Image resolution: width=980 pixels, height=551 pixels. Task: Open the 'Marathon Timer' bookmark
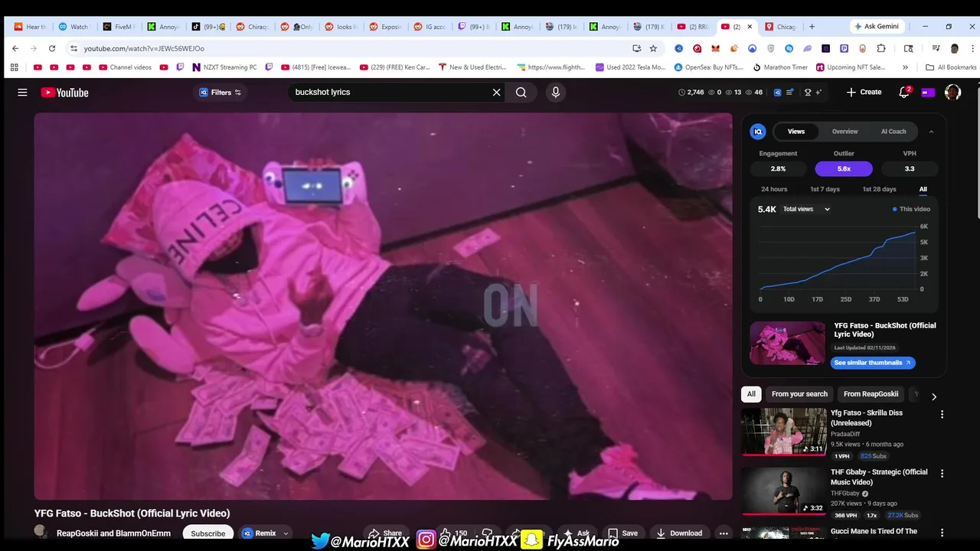780,67
